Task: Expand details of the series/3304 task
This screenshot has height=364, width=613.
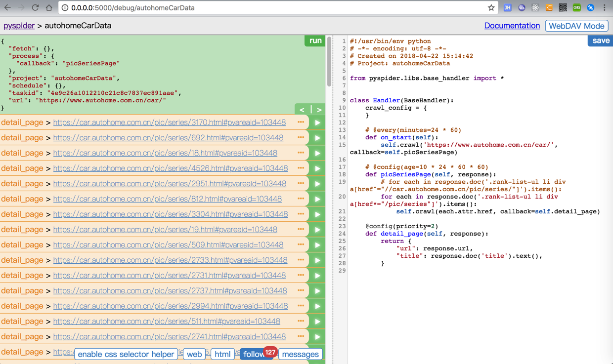Action: click(x=301, y=214)
